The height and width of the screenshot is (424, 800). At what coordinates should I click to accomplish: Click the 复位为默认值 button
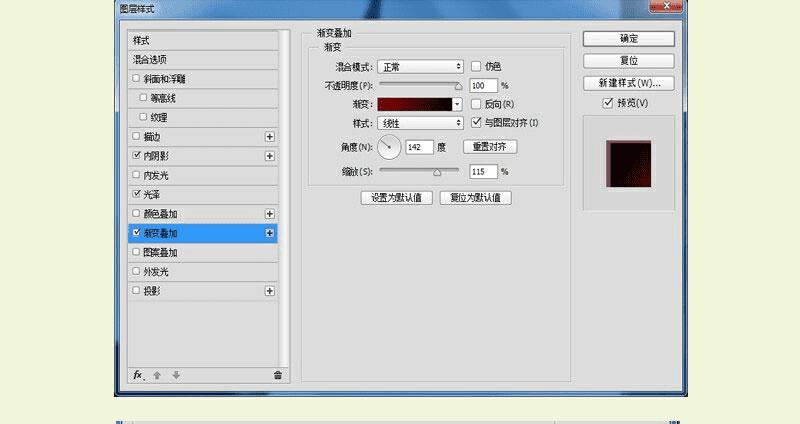(x=476, y=198)
